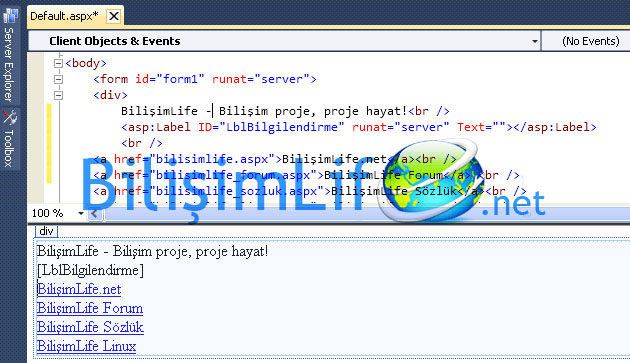Click the Server Explorer icon

point(10,16)
